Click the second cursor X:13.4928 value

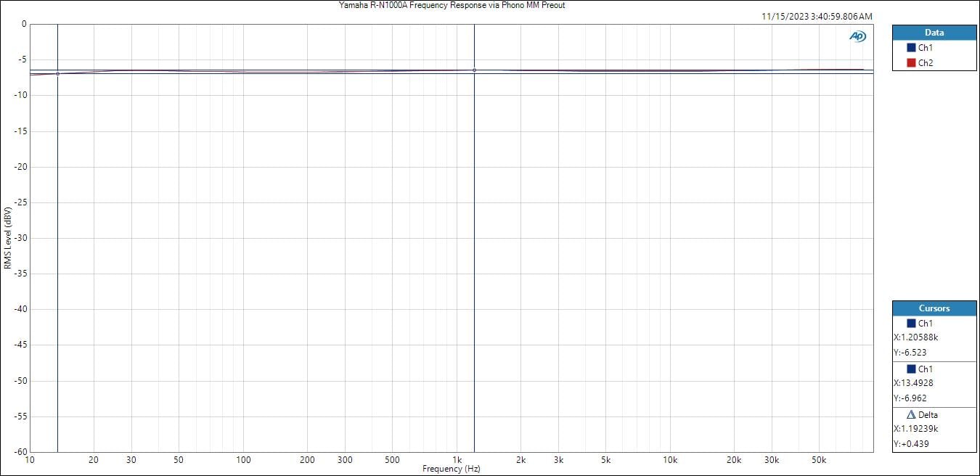coord(913,383)
